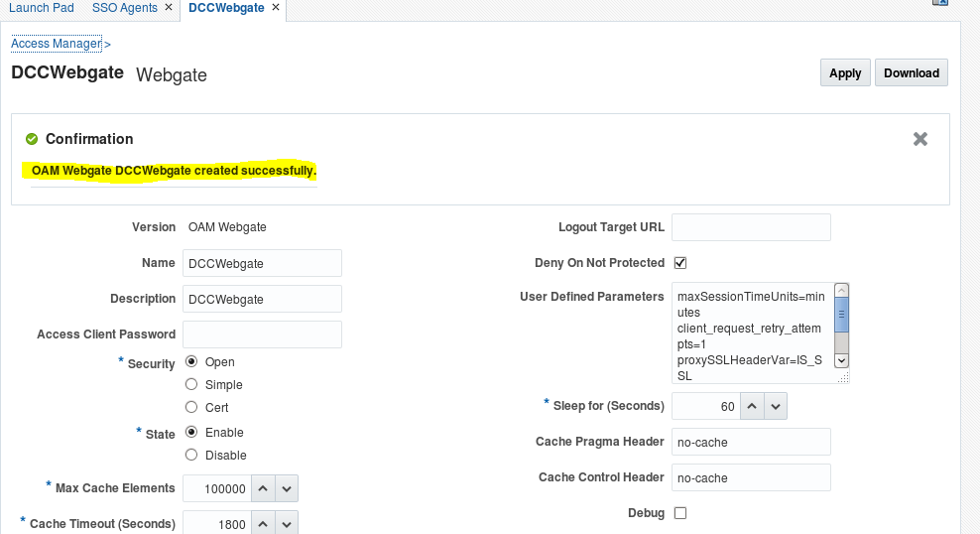Viewport: 980px width, 534px height.
Task: Grab the User Defined Parameters resize handle
Action: pyautogui.click(x=843, y=377)
